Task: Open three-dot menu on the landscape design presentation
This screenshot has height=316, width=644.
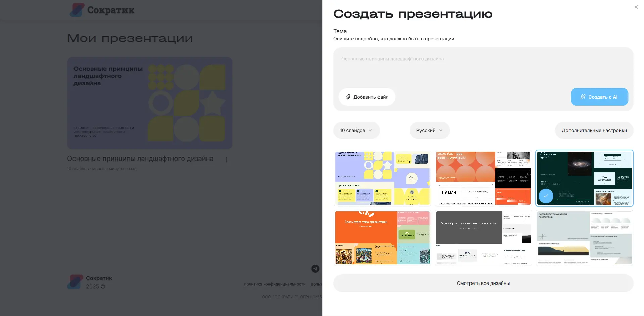Action: click(x=227, y=160)
